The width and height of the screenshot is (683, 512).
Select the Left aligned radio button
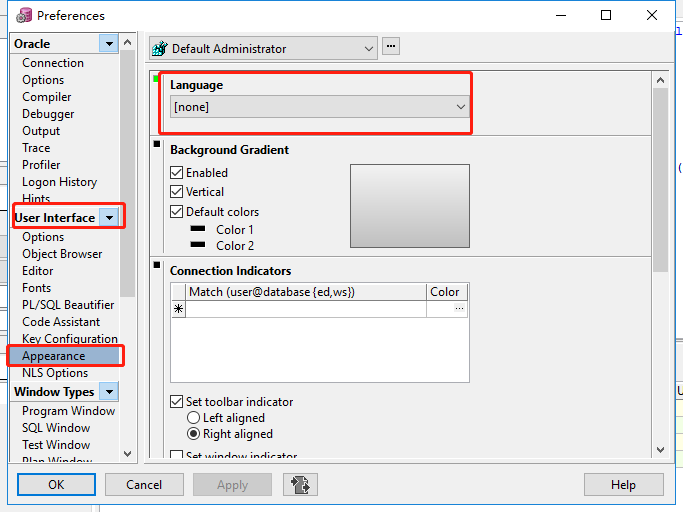tap(193, 418)
